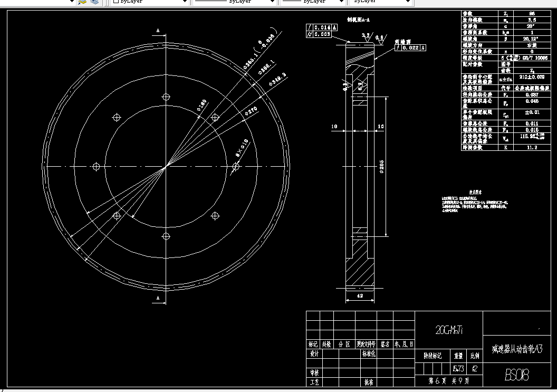Select the upper section mark A

(158, 31)
